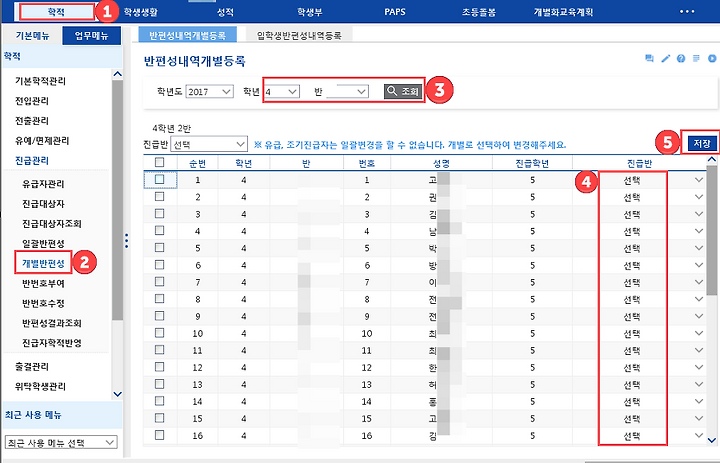
Task: Click the pencil edit icon in header
Action: [665, 58]
